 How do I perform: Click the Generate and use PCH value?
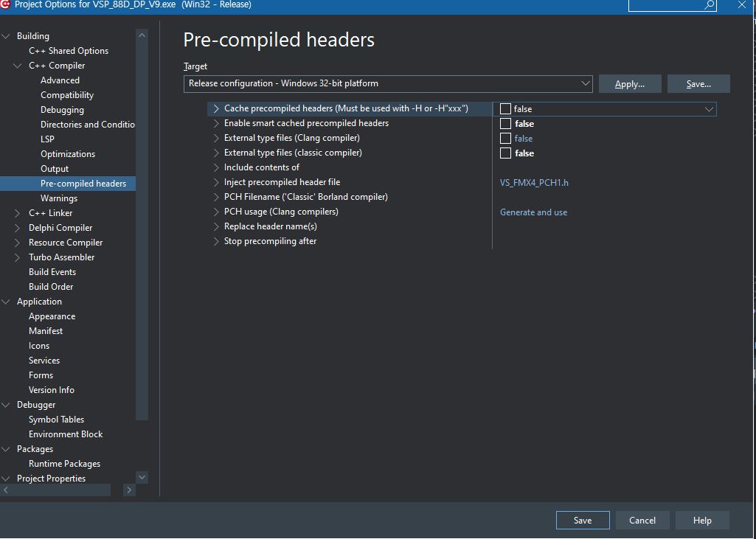click(533, 212)
